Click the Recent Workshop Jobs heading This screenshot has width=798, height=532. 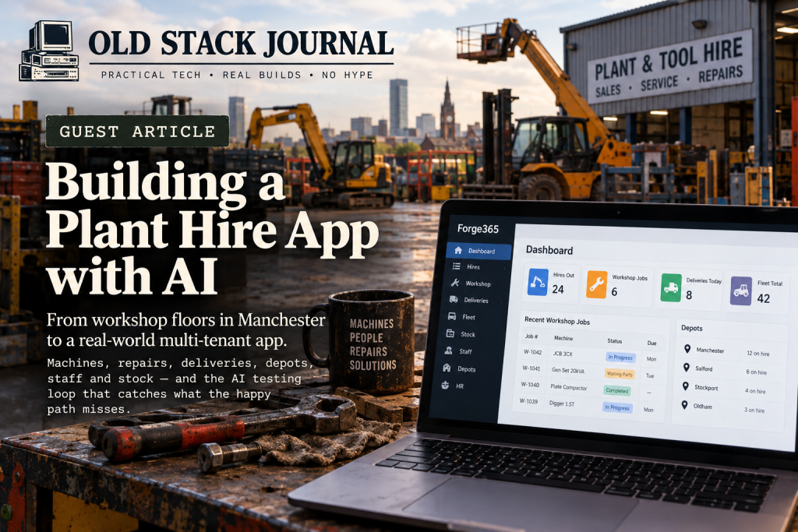[556, 320]
